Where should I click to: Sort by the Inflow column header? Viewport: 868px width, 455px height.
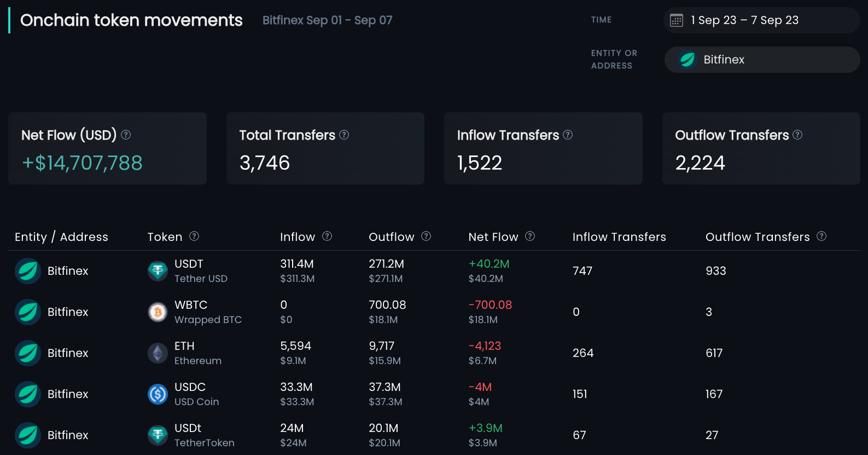[298, 237]
